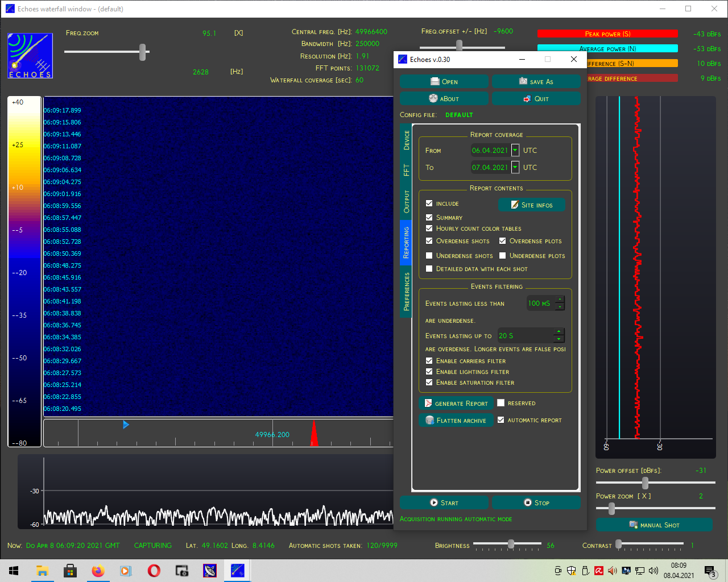This screenshot has height=582, width=728.
Task: Increase underdense duration above 100 ms
Action: (560, 300)
